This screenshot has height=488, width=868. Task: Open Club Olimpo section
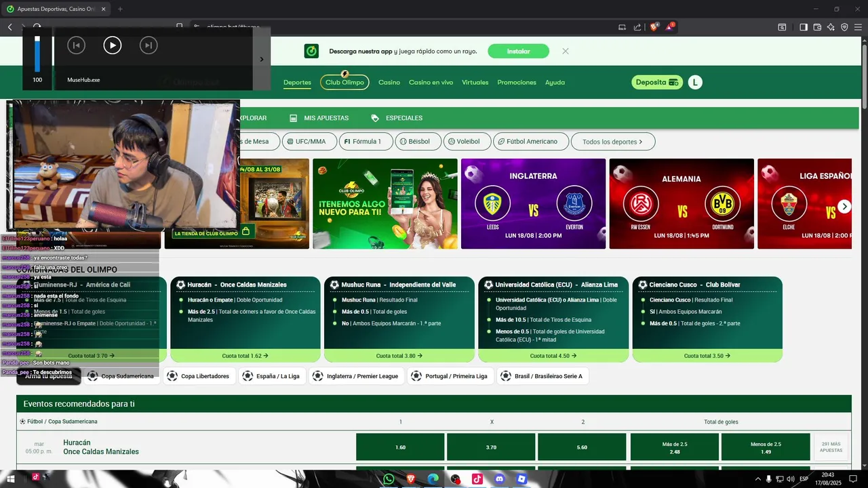pyautogui.click(x=344, y=82)
